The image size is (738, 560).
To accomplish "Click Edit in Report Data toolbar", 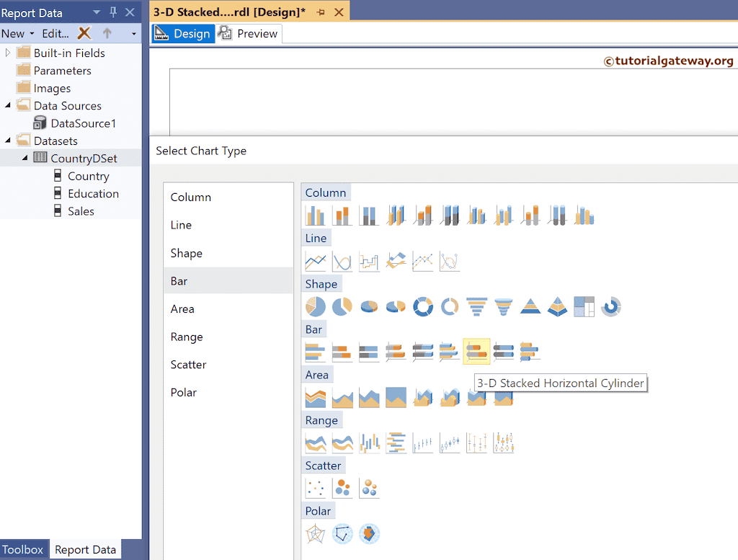I will pyautogui.click(x=55, y=33).
